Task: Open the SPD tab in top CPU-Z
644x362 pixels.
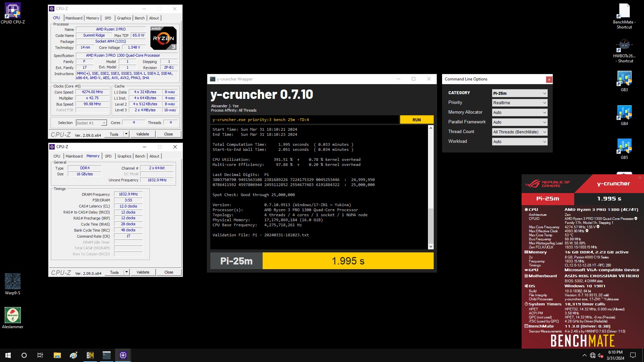Action: click(x=108, y=18)
